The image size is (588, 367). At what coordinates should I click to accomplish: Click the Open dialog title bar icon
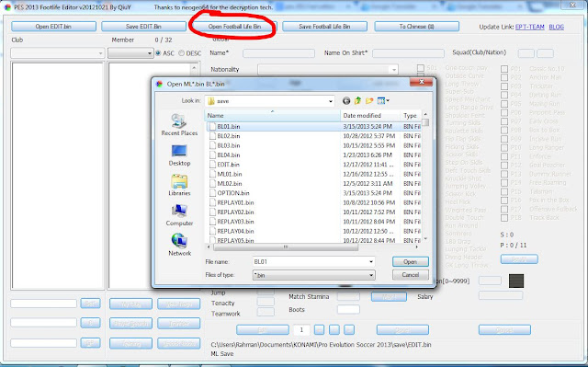[x=160, y=84]
